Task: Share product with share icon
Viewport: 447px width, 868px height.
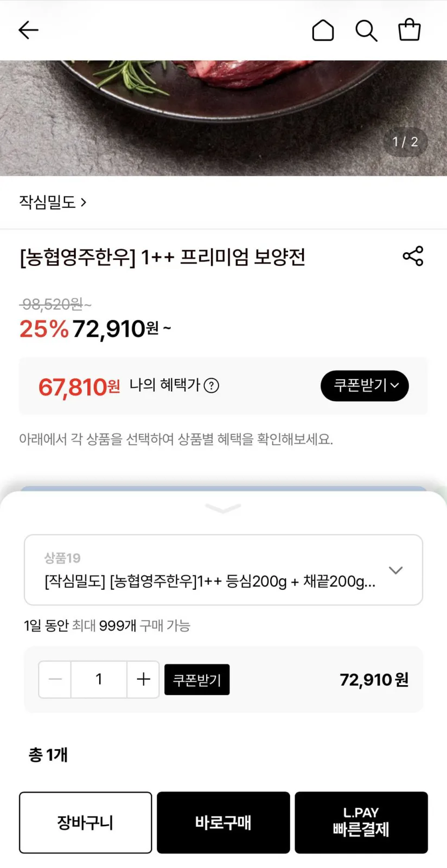Action: [413, 256]
